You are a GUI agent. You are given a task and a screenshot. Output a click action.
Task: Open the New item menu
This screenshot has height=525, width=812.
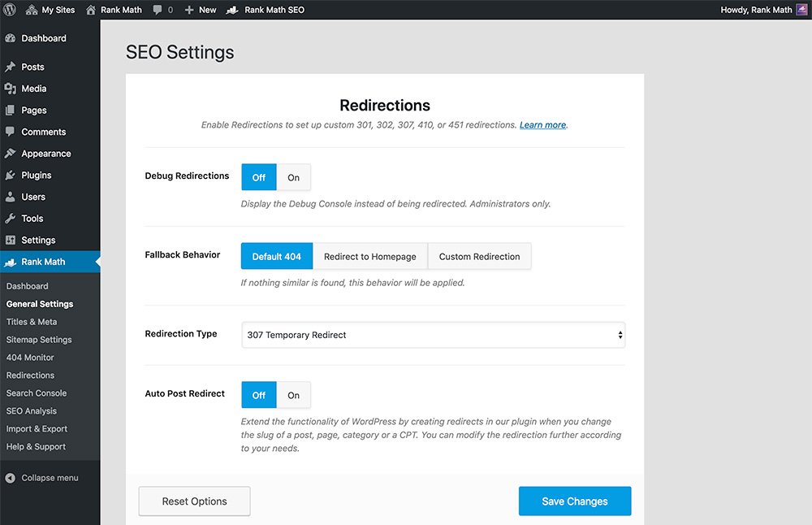click(200, 9)
